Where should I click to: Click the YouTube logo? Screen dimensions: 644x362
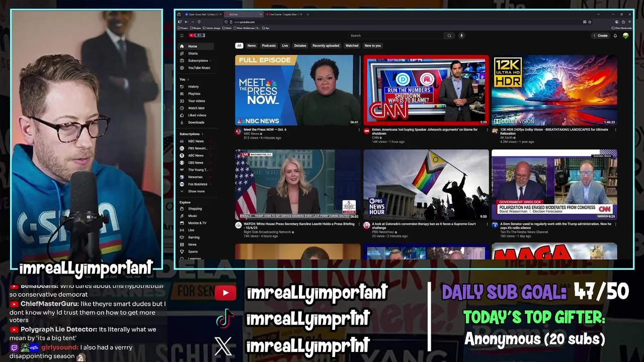[x=197, y=35]
